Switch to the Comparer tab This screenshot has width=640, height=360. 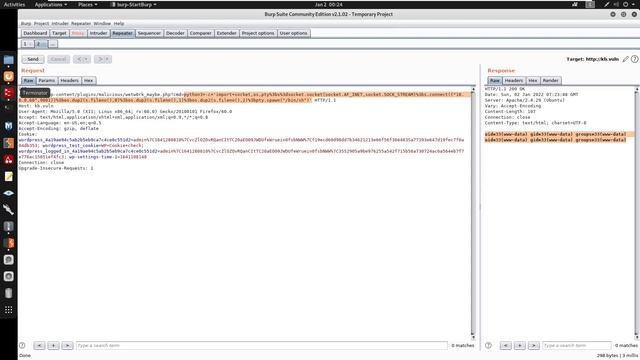click(200, 33)
